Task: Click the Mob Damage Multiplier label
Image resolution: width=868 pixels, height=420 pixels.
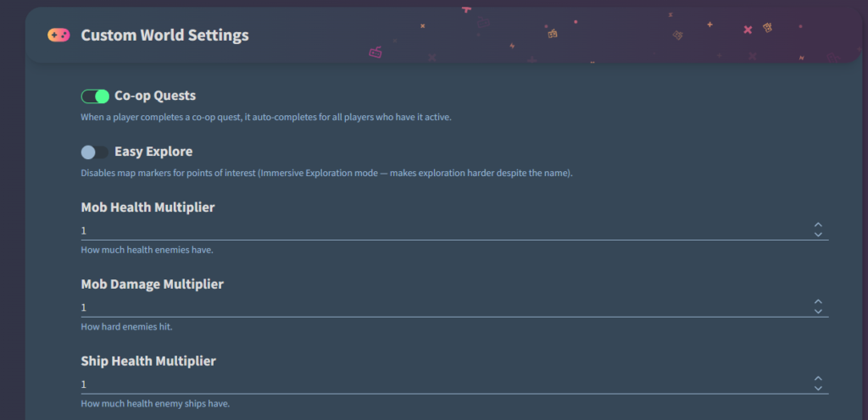Action: click(153, 285)
